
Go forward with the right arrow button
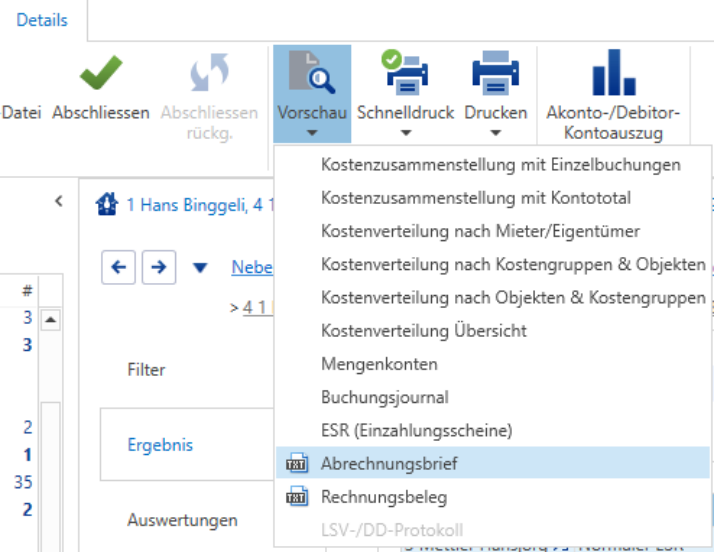coord(158,267)
